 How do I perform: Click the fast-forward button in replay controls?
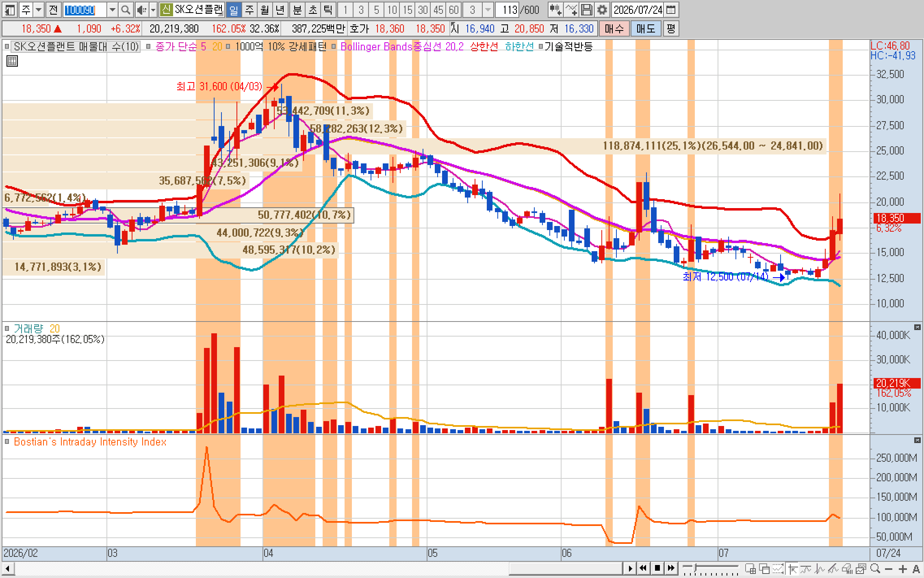tap(671, 568)
